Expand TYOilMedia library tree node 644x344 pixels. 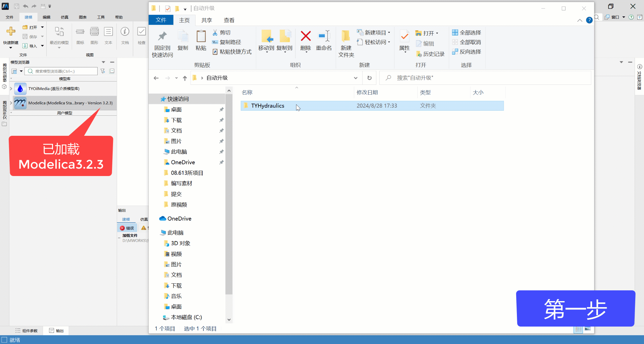tap(11, 89)
